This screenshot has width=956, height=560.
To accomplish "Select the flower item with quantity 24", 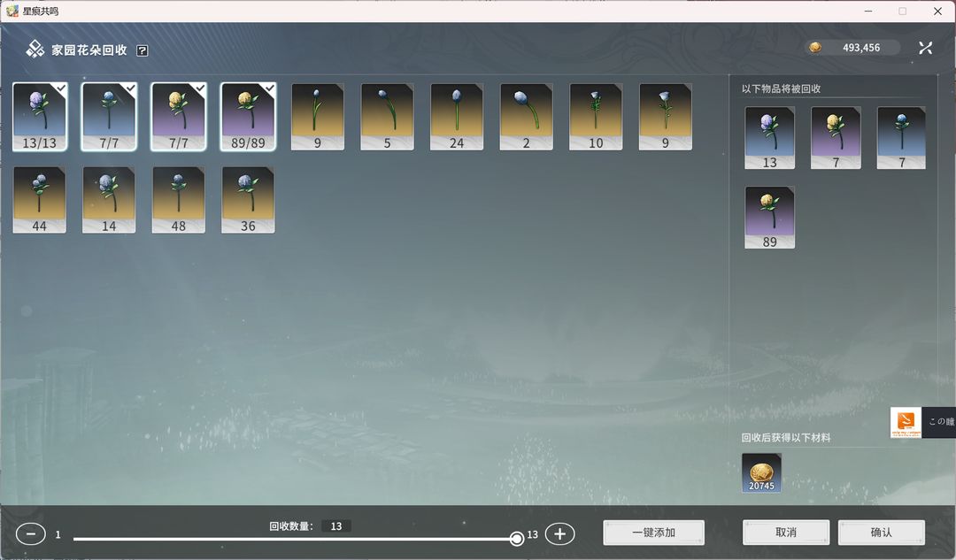I will 457,116.
